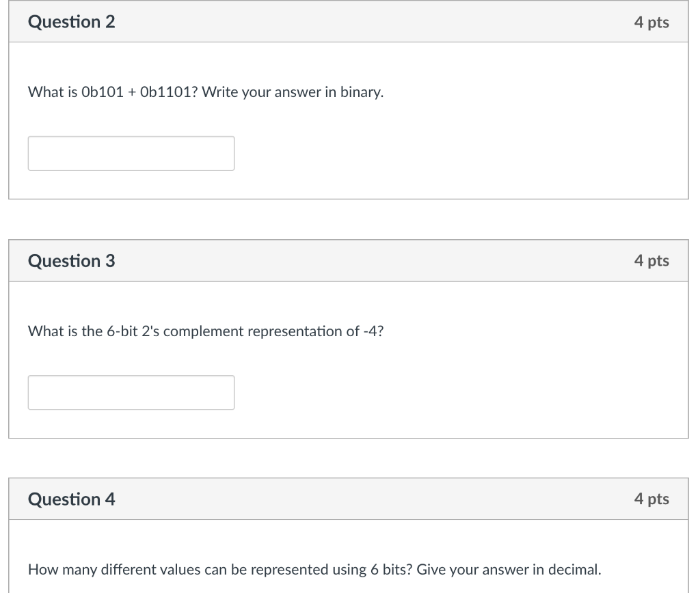Click the "Question 2" heading

coord(72,22)
